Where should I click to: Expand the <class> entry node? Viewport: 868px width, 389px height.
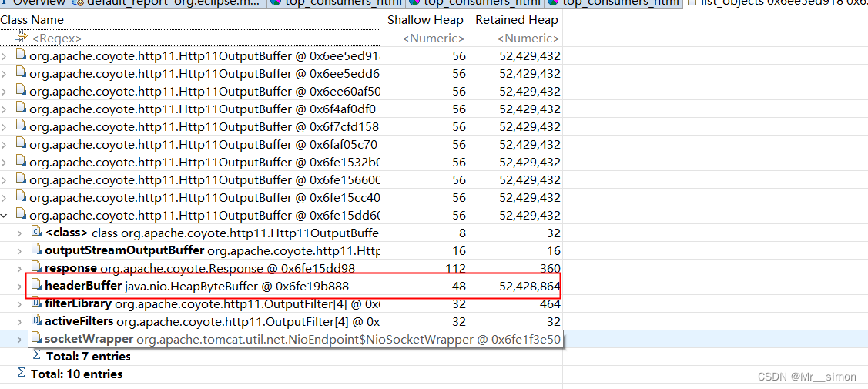21,233
